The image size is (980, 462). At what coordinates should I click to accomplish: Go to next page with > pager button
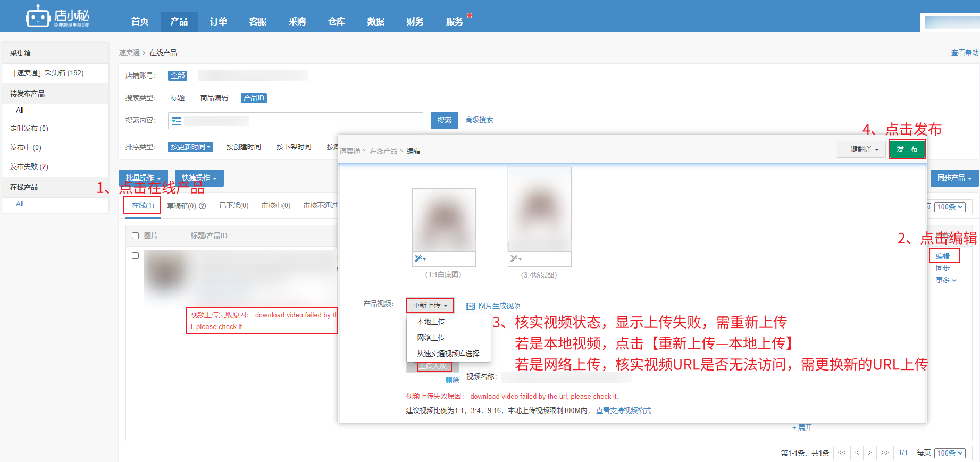[870, 453]
